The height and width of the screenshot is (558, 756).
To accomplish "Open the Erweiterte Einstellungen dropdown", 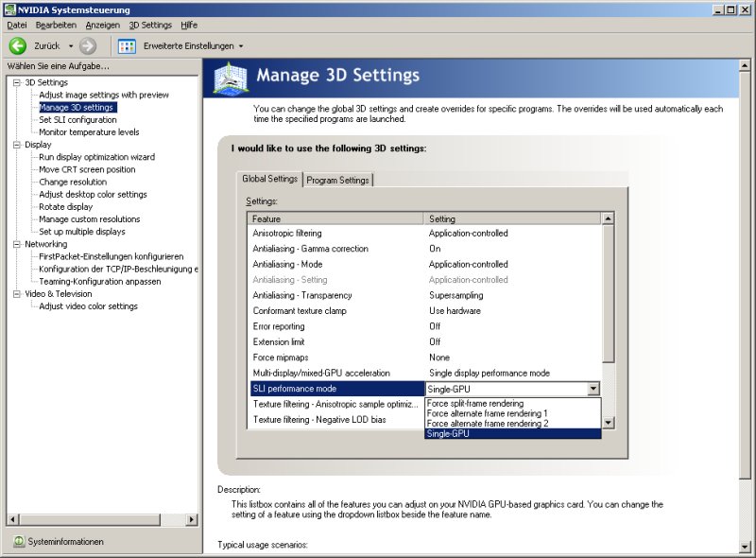I will point(241,46).
